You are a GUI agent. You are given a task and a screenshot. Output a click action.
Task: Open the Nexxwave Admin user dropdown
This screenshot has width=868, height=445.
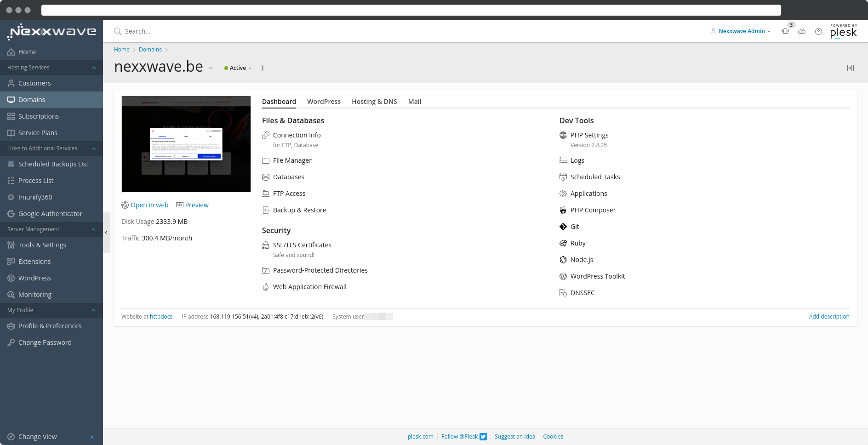click(741, 31)
